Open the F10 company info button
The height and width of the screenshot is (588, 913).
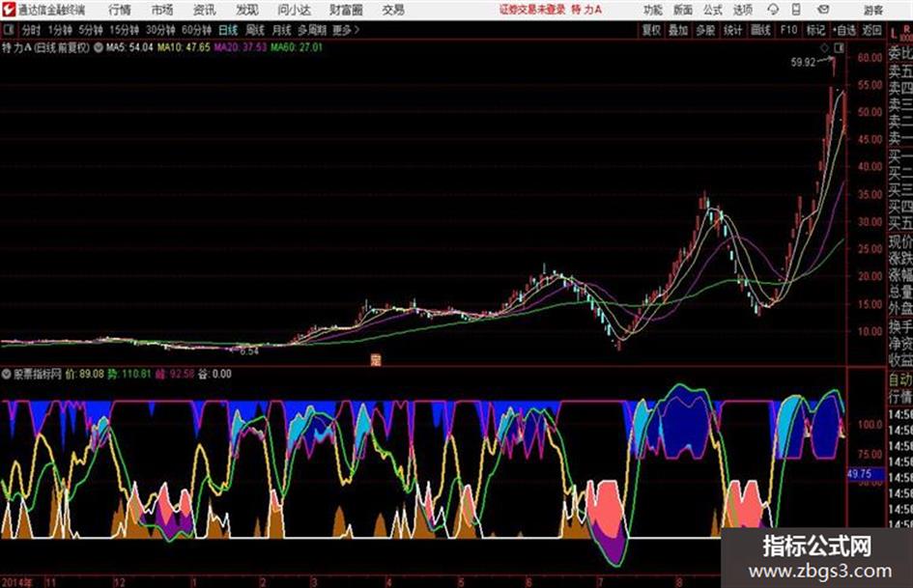788,30
